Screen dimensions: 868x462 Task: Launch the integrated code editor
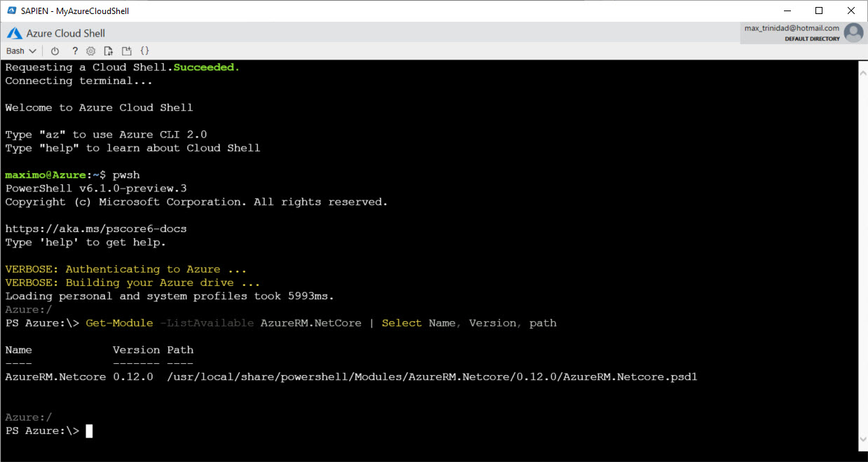tap(145, 50)
